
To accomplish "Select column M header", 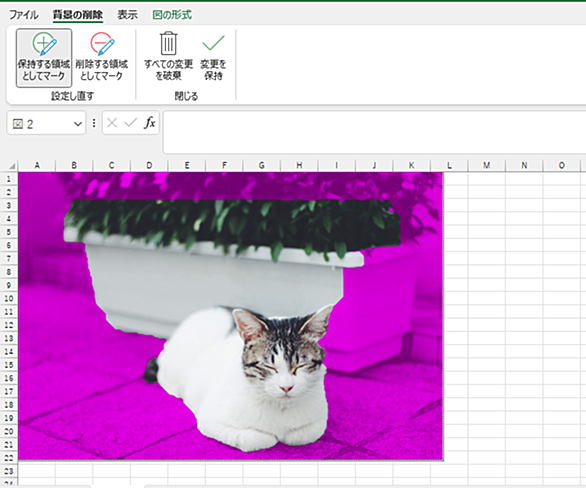I will coord(486,165).
